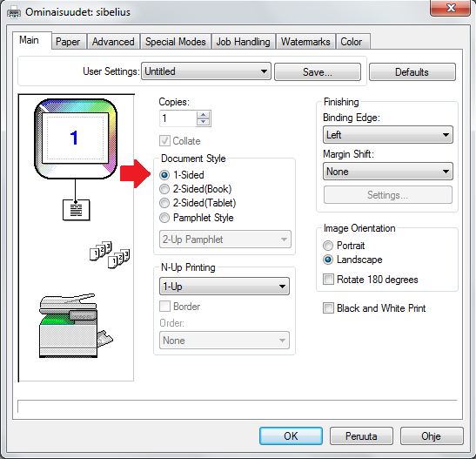
Task: Decrease copies with the down arrow
Action: pos(203,122)
